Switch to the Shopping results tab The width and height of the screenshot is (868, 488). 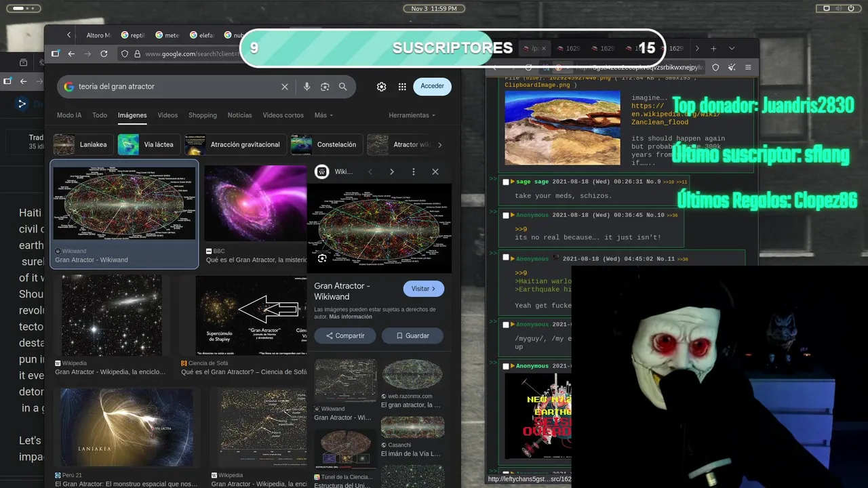pos(203,115)
